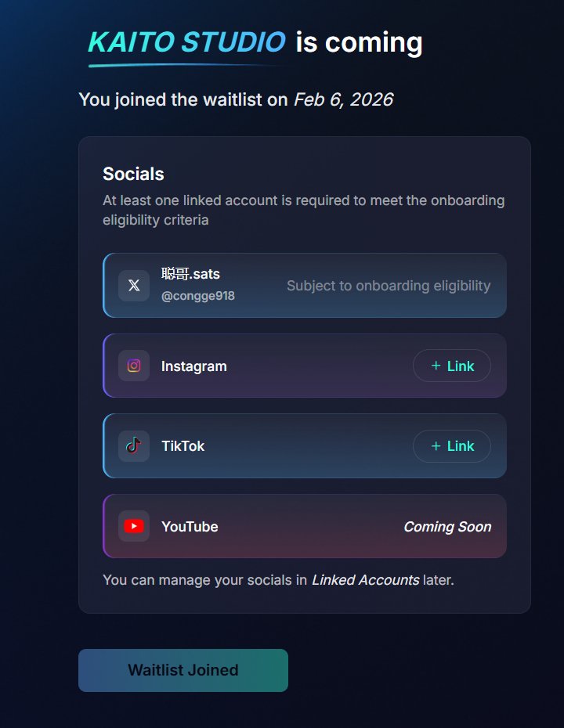Select the YouTube row label

[x=190, y=527]
